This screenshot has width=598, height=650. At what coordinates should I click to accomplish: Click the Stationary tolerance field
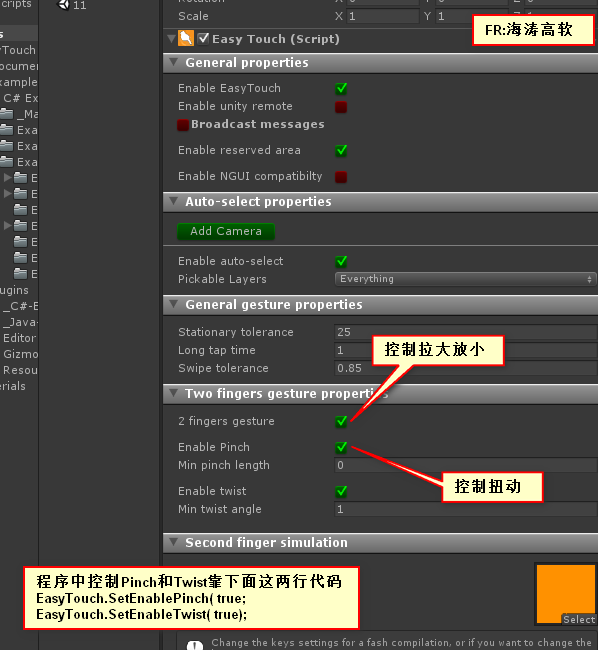[x=466, y=332]
